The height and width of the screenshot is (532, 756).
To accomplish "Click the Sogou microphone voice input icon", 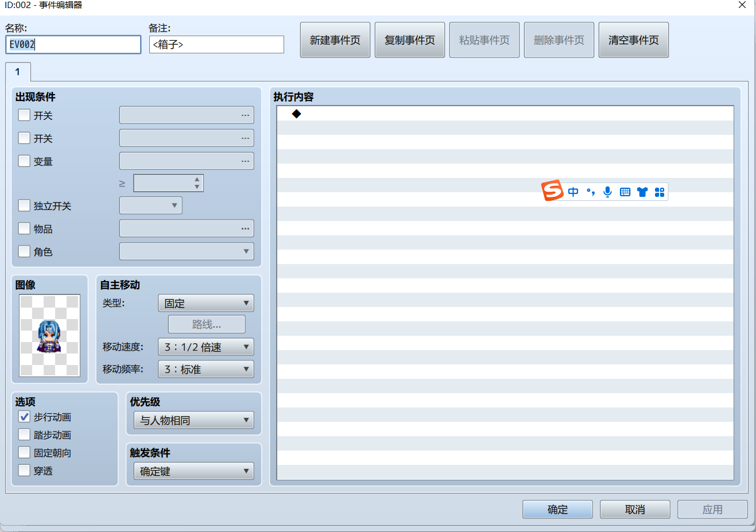I will click(608, 192).
